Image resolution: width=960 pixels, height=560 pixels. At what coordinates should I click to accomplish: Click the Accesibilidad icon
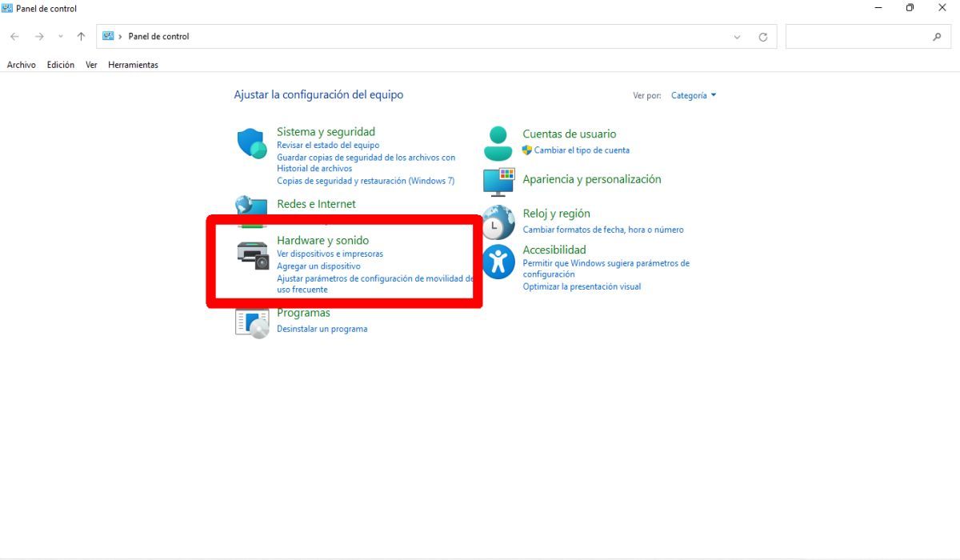498,262
